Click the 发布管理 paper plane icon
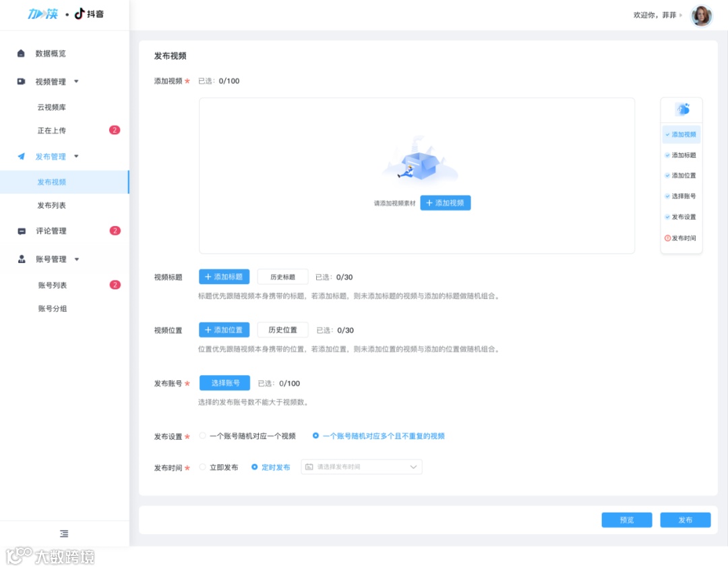The width and height of the screenshot is (728, 570). [x=21, y=156]
